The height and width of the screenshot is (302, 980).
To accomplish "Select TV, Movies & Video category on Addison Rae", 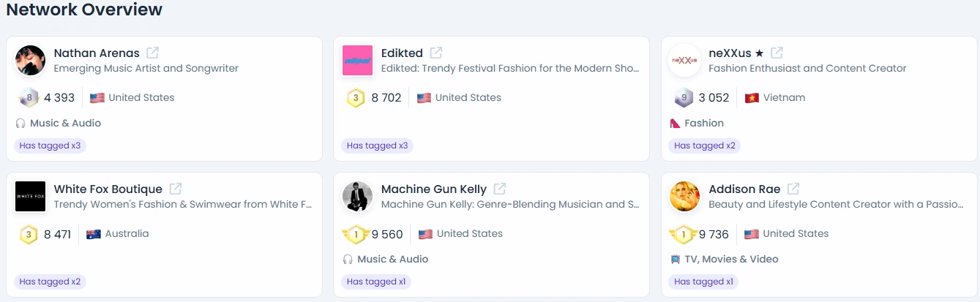I will [724, 259].
